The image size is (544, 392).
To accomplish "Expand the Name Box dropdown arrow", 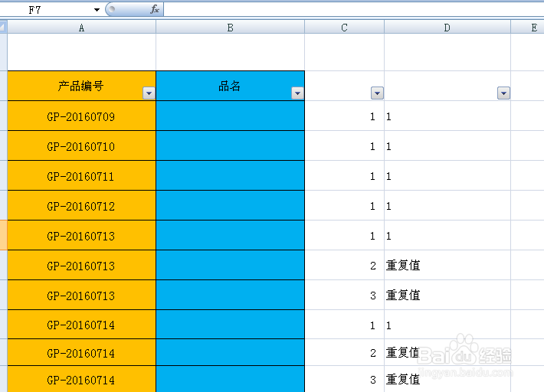I will point(97,10).
